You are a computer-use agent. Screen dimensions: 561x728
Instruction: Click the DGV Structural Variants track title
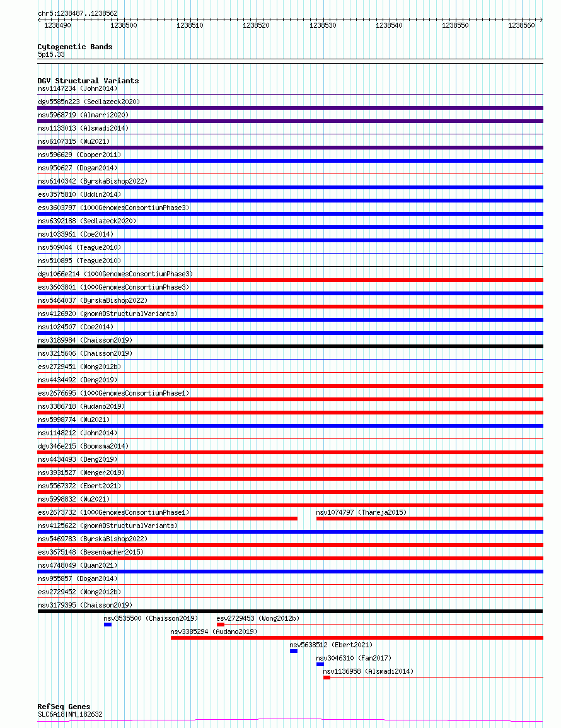click(88, 81)
